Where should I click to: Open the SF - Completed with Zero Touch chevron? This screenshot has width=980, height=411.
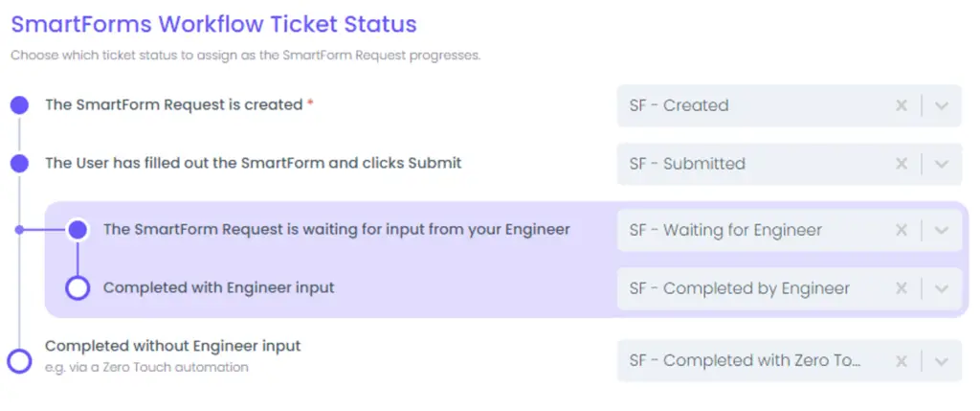click(942, 360)
